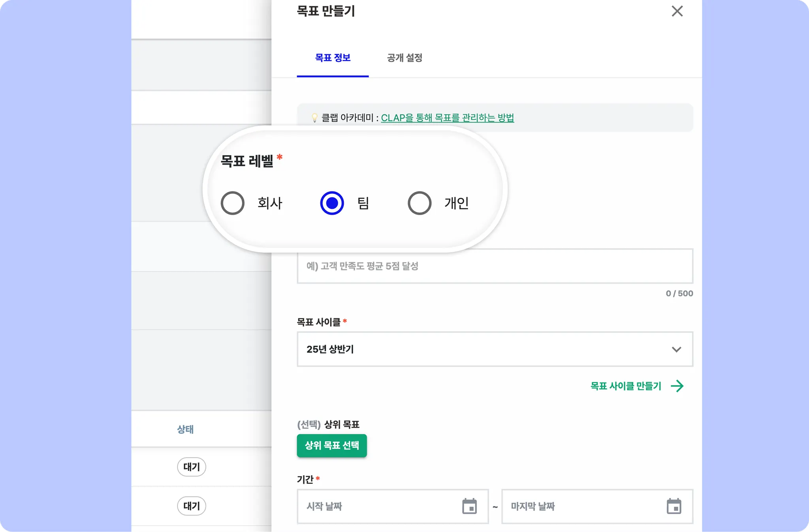Select the 회사 goal level radio
The image size is (809, 532).
pos(233,203)
